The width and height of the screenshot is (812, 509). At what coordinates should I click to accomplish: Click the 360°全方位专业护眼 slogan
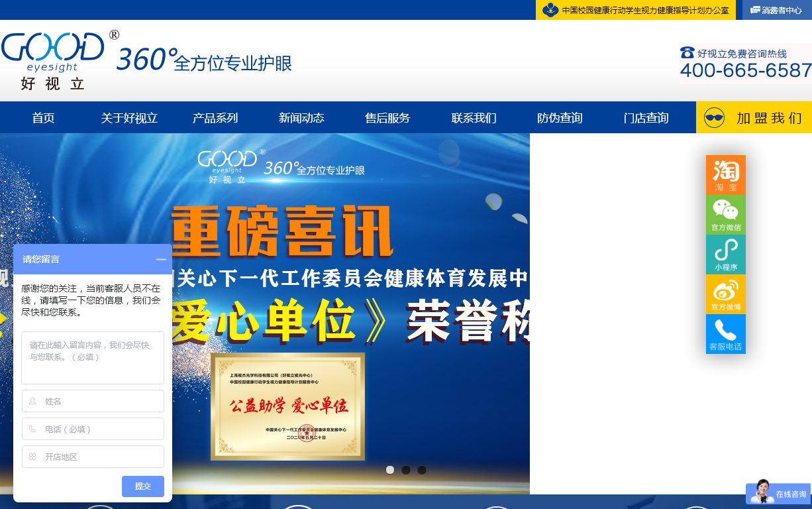coord(204,60)
